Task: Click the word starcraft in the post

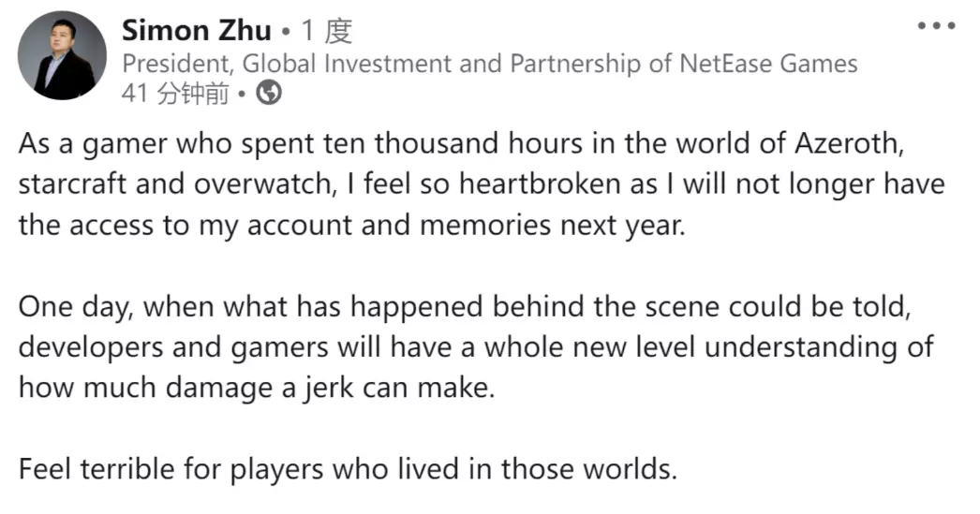Action: tap(72, 184)
